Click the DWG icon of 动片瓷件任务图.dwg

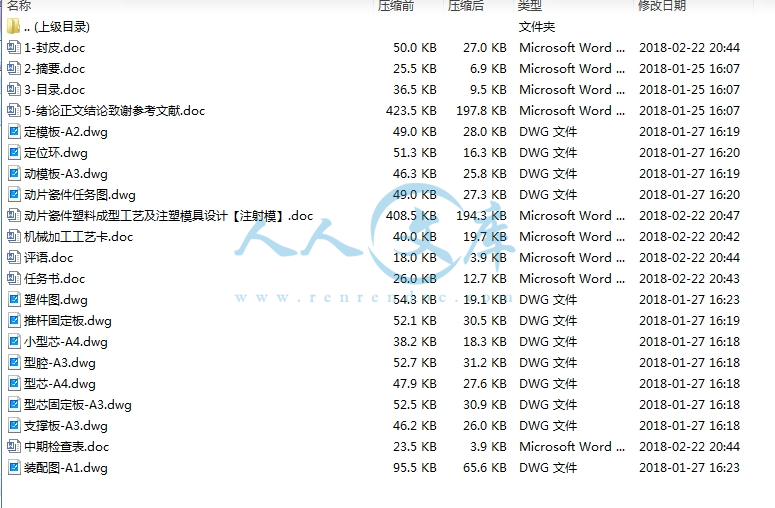tap(14, 194)
